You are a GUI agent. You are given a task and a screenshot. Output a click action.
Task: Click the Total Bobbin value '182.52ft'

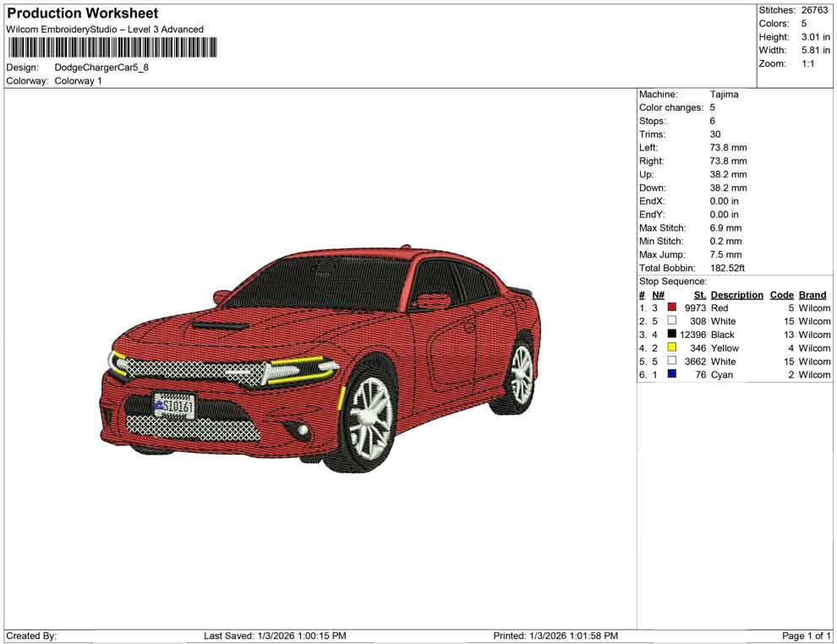tap(727, 268)
